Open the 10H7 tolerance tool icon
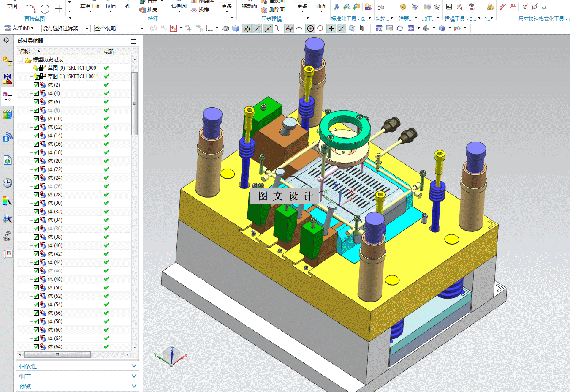The height and width of the screenshot is (392, 570). [x=471, y=7]
